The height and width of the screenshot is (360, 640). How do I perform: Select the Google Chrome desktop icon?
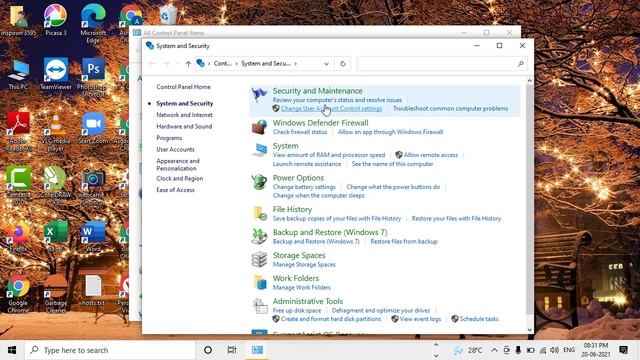point(18,293)
